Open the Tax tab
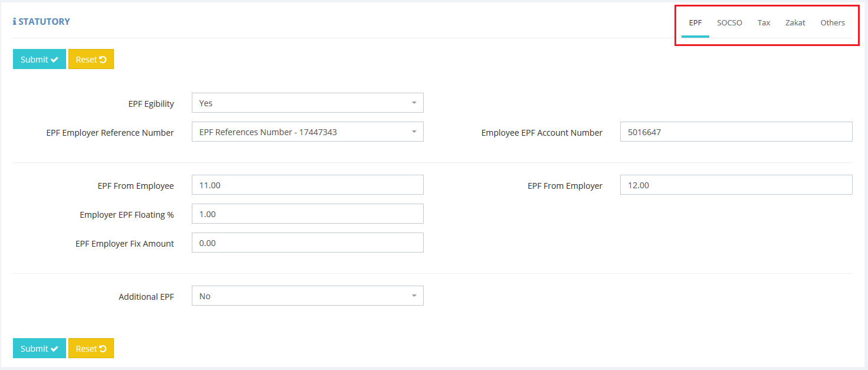This screenshot has width=868, height=370. point(764,23)
